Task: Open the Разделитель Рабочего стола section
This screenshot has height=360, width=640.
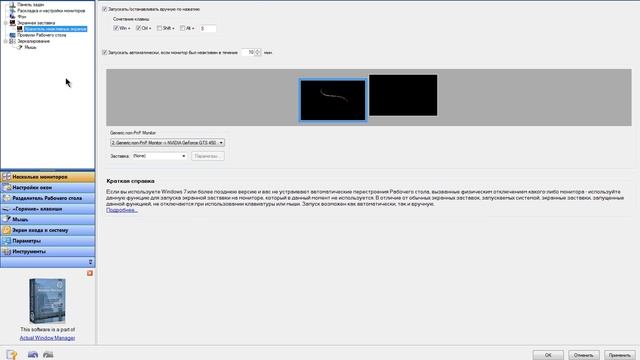Action: [48, 198]
